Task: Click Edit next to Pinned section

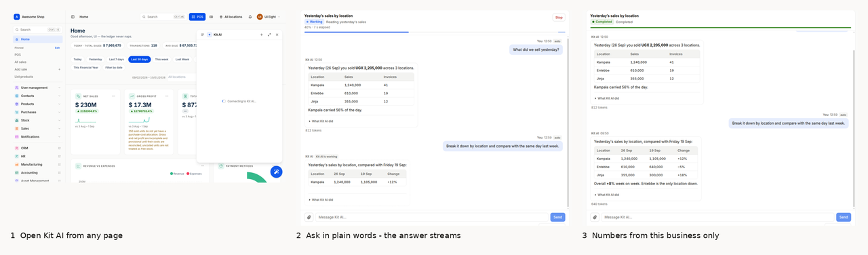Action: 57,47
